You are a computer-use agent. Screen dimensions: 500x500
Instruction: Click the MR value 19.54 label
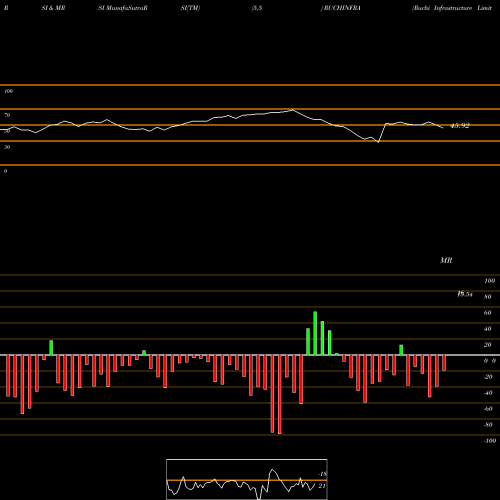click(465, 294)
